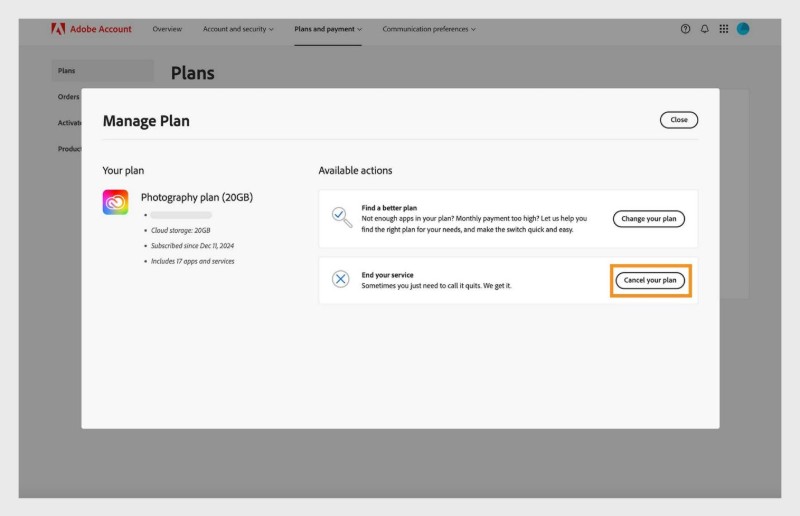
Task: Click the Find a better plan heading
Action: pos(389,208)
